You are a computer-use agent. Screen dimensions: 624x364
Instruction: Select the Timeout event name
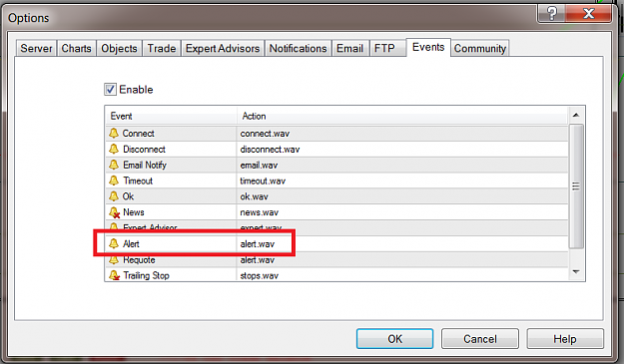(x=138, y=181)
